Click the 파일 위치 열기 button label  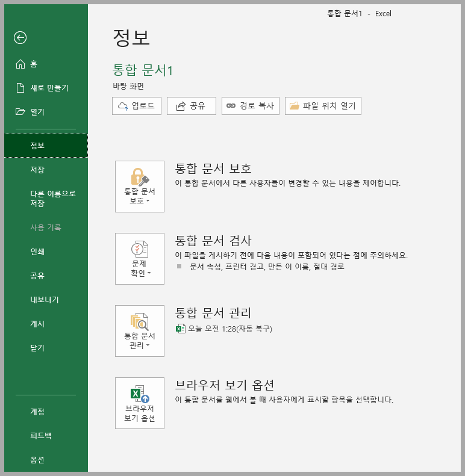click(x=329, y=106)
